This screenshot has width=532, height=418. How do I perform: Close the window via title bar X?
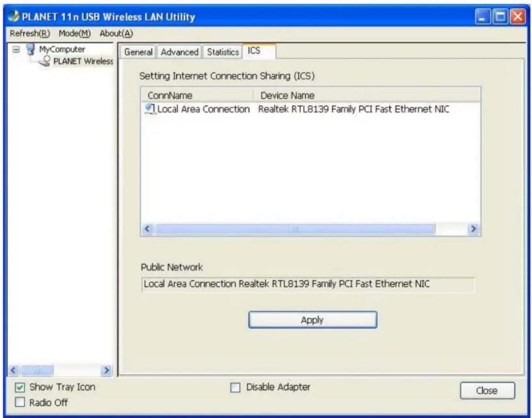[x=517, y=17]
